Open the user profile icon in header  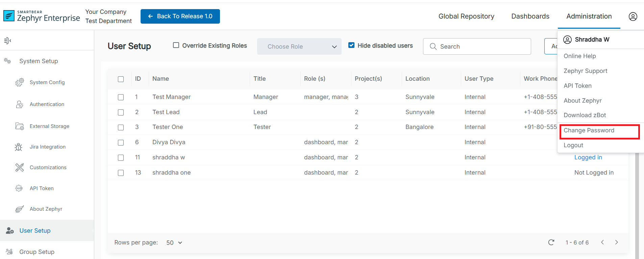(633, 16)
